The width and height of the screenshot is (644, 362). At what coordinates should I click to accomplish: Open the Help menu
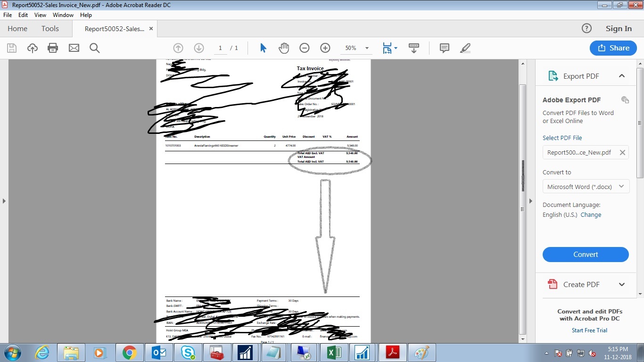[x=86, y=15]
